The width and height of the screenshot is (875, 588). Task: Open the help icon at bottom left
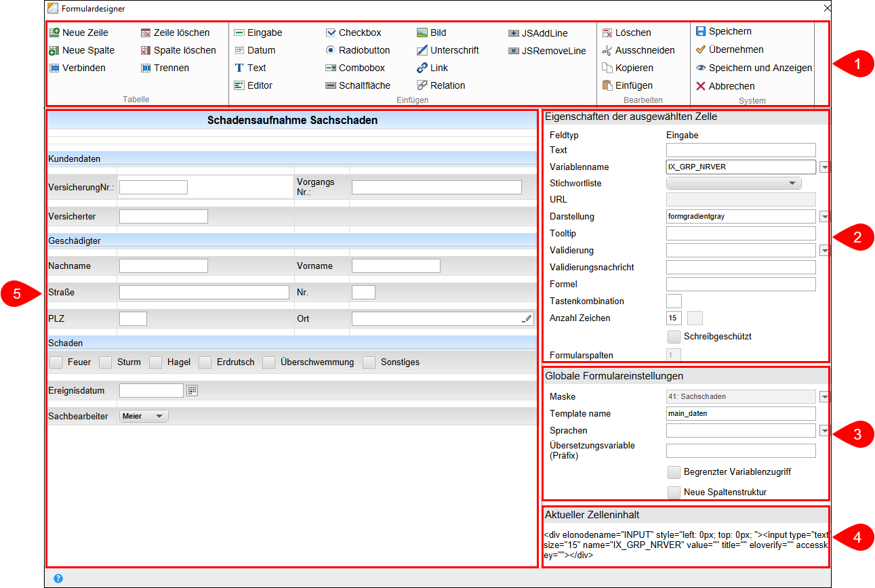pos(58,579)
